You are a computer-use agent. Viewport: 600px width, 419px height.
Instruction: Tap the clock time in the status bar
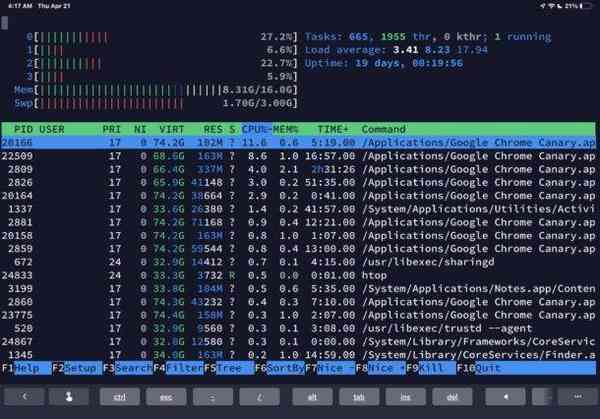20,6
